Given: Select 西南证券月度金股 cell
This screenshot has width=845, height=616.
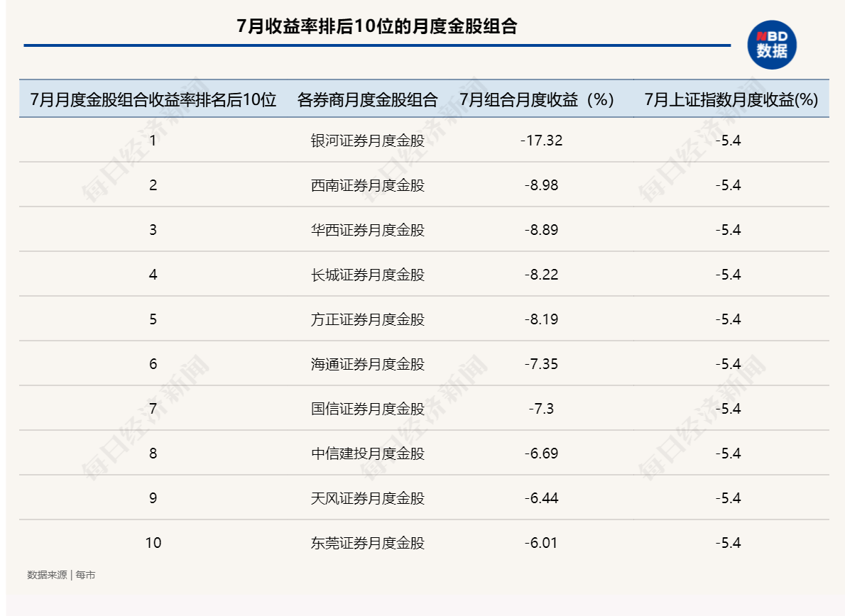Looking at the screenshot, I should click(x=368, y=185).
